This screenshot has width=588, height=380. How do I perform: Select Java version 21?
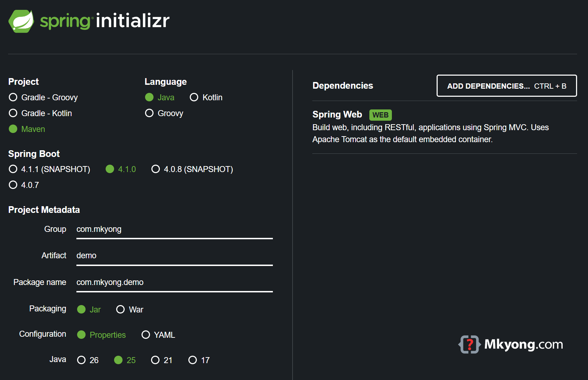162,360
